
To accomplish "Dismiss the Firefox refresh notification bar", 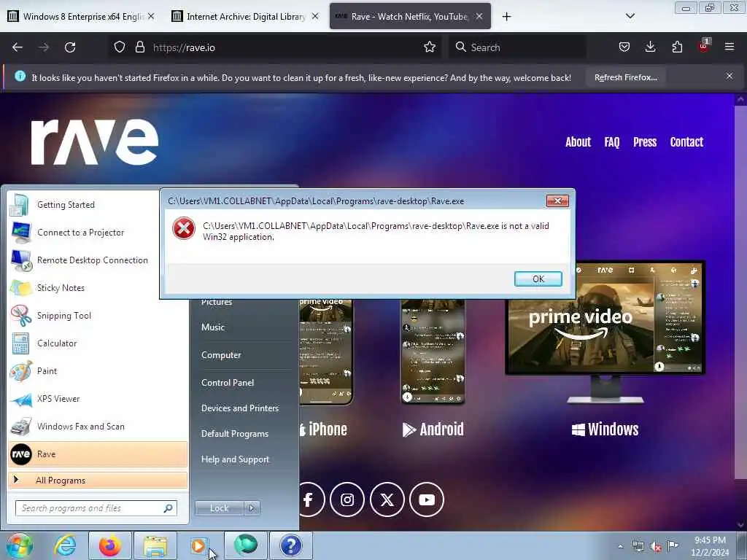I will click(x=729, y=76).
